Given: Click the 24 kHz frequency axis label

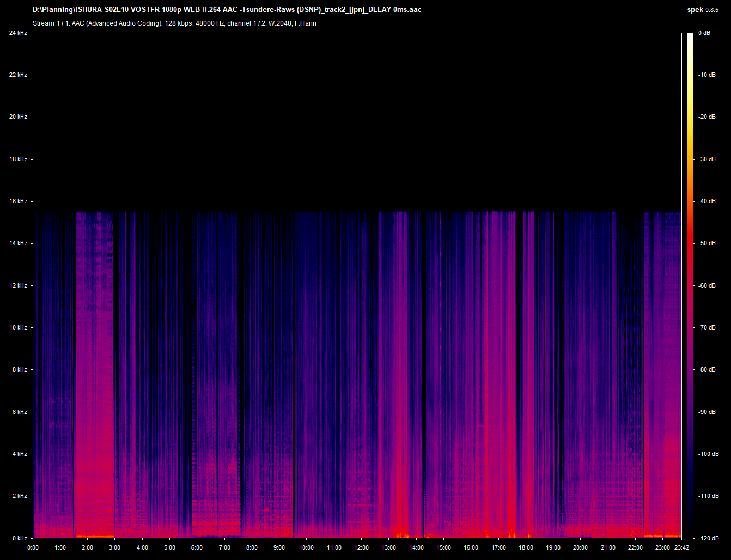Looking at the screenshot, I should pos(18,33).
